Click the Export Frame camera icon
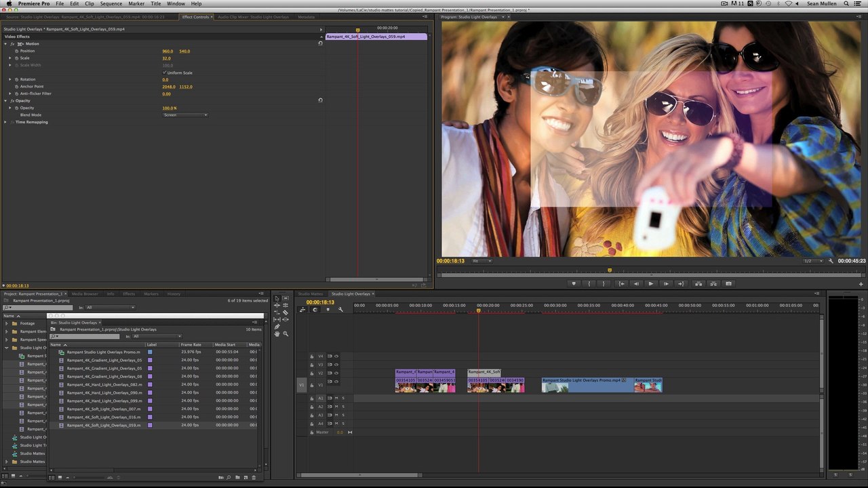 pyautogui.click(x=728, y=283)
